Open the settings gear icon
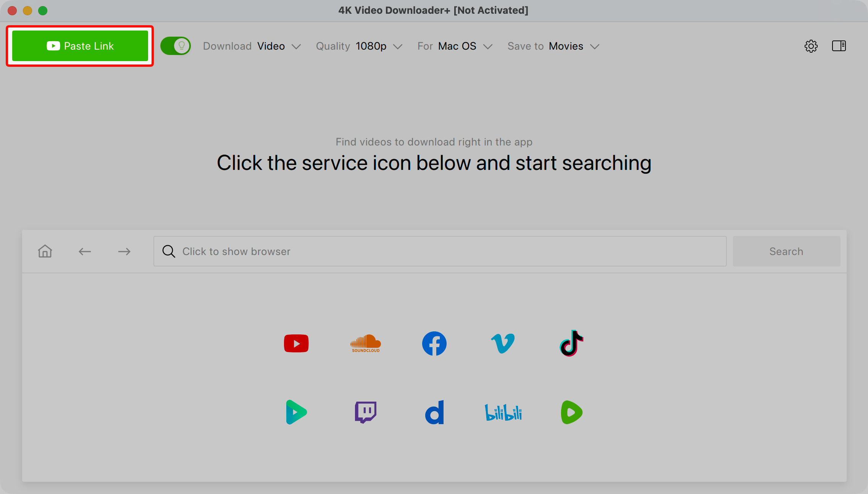 pyautogui.click(x=811, y=46)
